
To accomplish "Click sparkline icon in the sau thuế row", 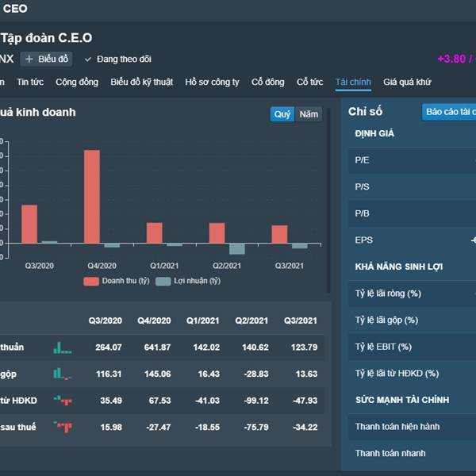I will tap(63, 427).
